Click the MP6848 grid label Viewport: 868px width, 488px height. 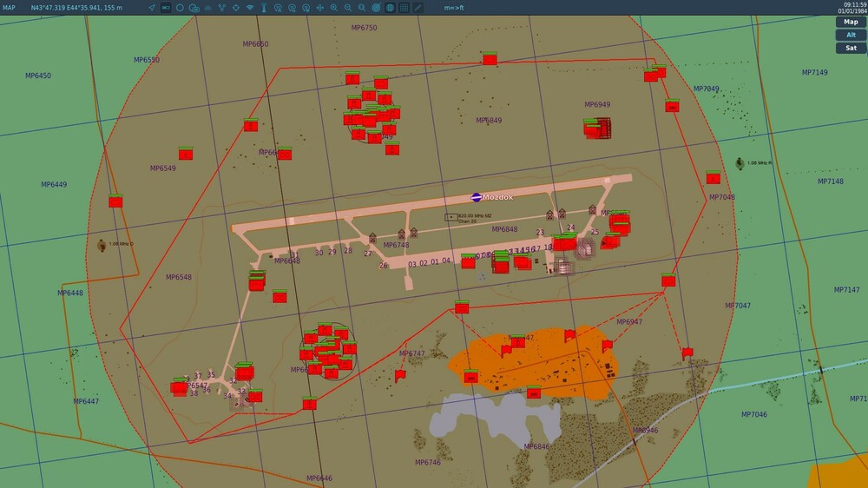tap(505, 229)
